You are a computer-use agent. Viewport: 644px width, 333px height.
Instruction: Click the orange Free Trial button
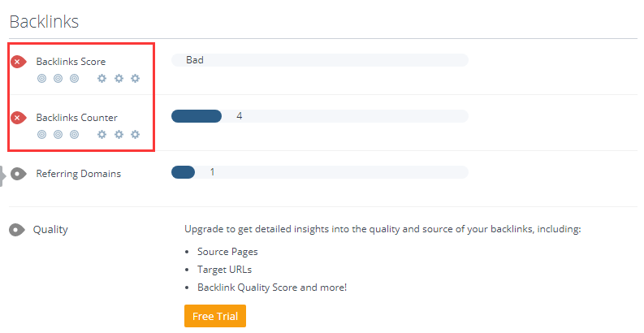click(x=214, y=316)
